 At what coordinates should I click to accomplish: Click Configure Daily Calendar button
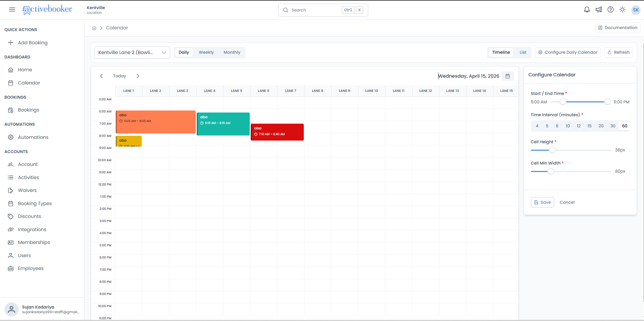click(x=568, y=52)
